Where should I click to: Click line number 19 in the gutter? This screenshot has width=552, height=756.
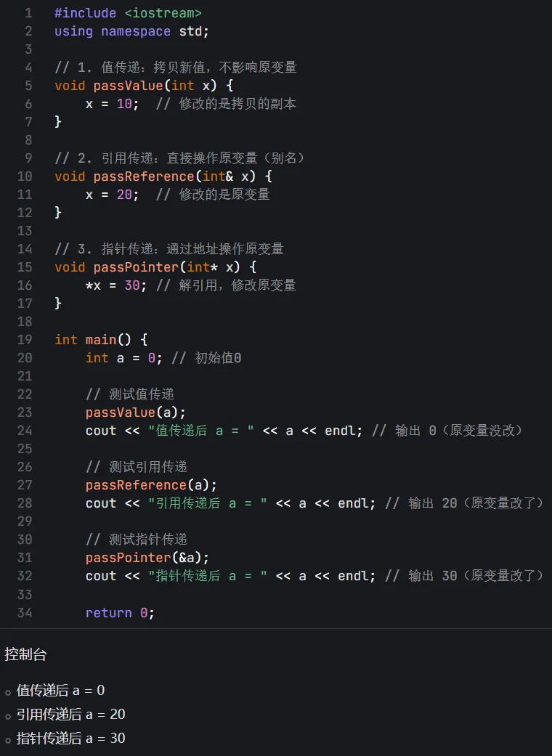point(25,340)
